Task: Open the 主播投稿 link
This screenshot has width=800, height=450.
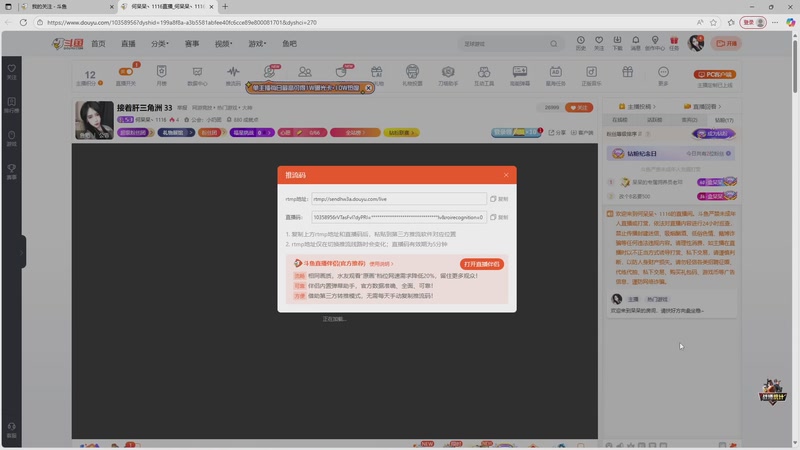Action: point(637,107)
